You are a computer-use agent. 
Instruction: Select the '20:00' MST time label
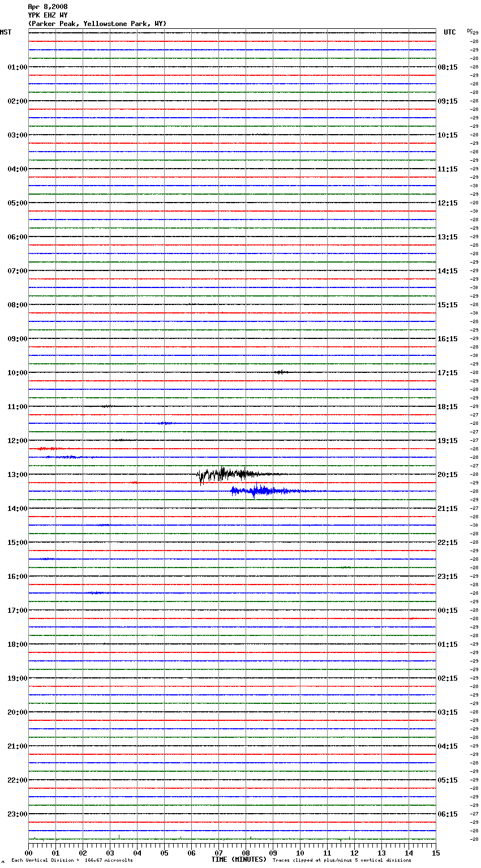click(18, 712)
